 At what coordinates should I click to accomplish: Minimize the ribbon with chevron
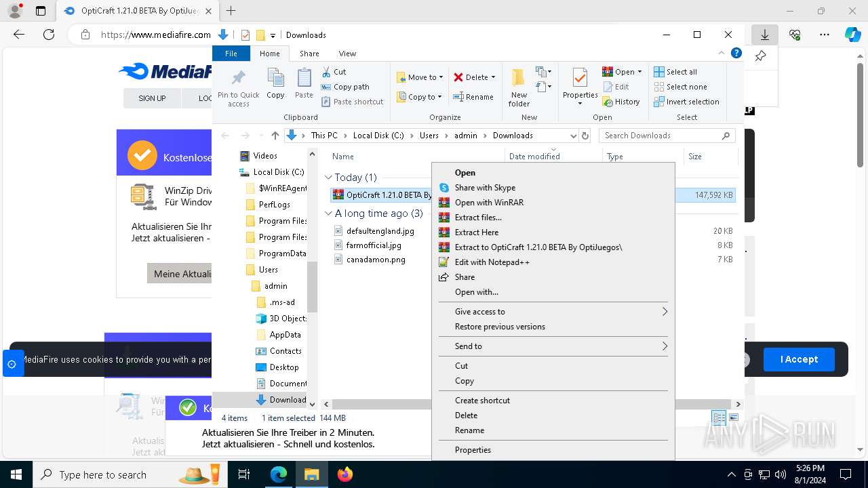[x=722, y=53]
